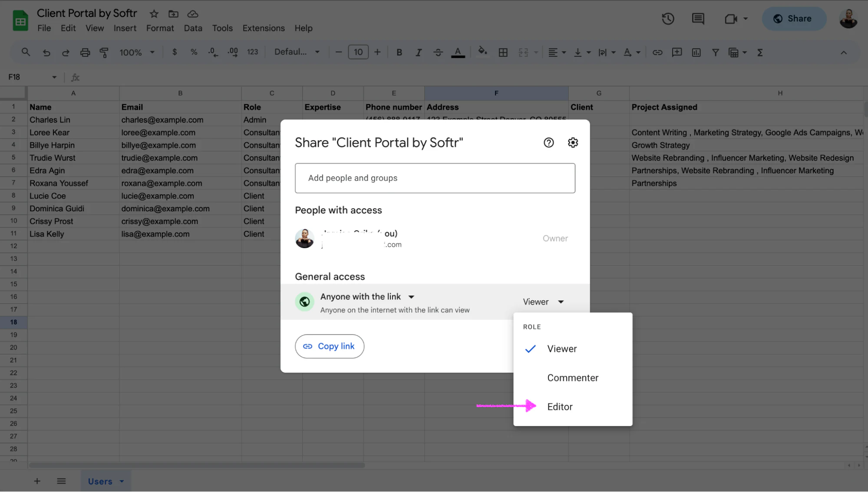Image resolution: width=868 pixels, height=492 pixels.
Task: Click the insert link icon
Action: coord(657,52)
